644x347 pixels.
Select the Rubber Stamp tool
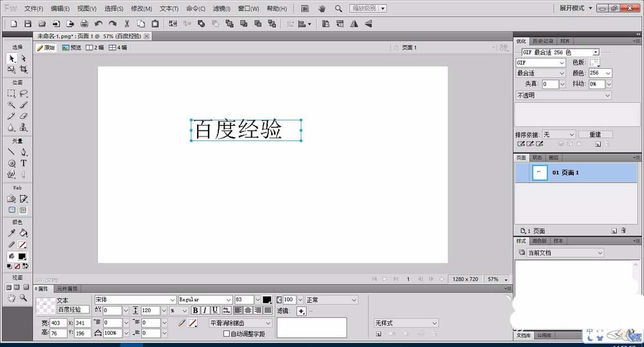[23, 127]
